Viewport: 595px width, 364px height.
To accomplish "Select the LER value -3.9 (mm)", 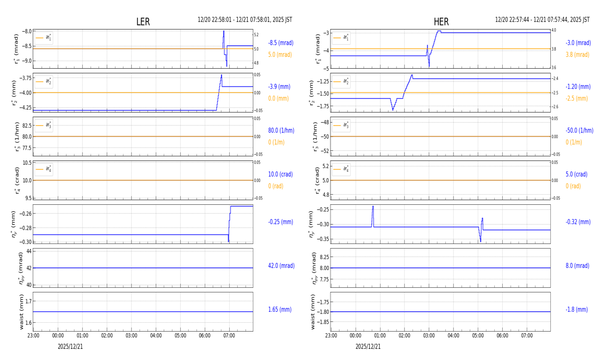I will click(x=279, y=87).
